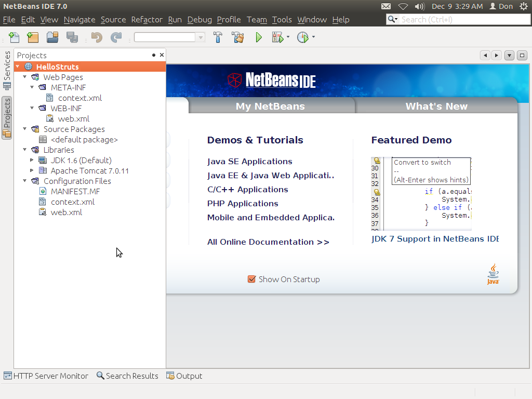Toggle the Show On Startup checkbox
The image size is (532, 399).
coord(251,279)
